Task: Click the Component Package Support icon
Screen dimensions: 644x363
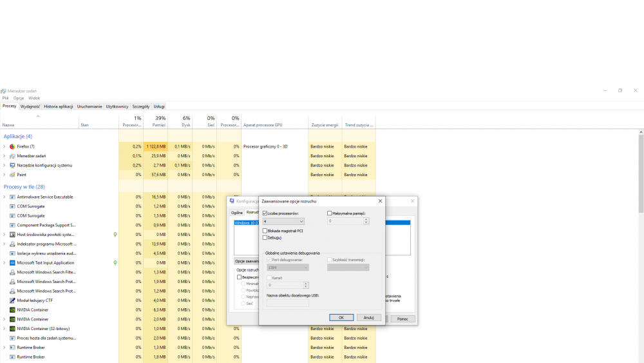Action: point(12,225)
